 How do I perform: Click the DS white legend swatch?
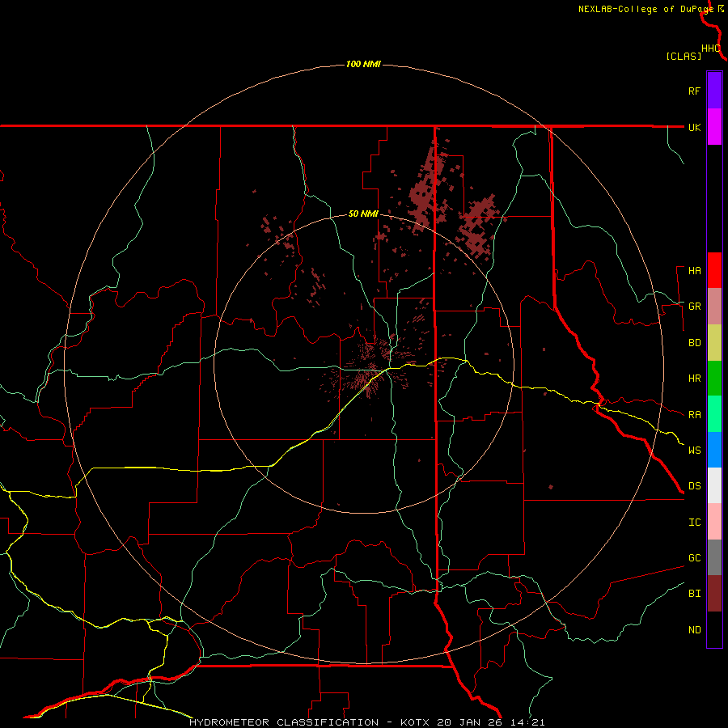click(x=714, y=485)
